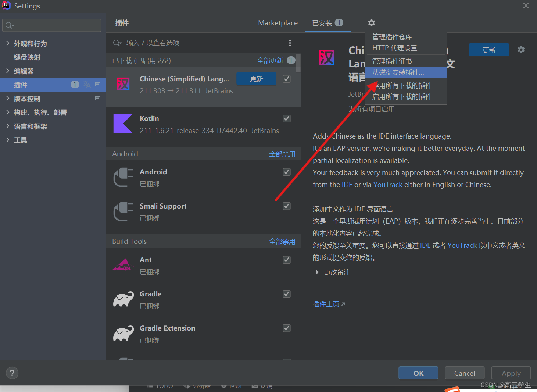The image size is (537, 392).
Task: Click the 全部更新 link
Action: pyautogui.click(x=271, y=60)
